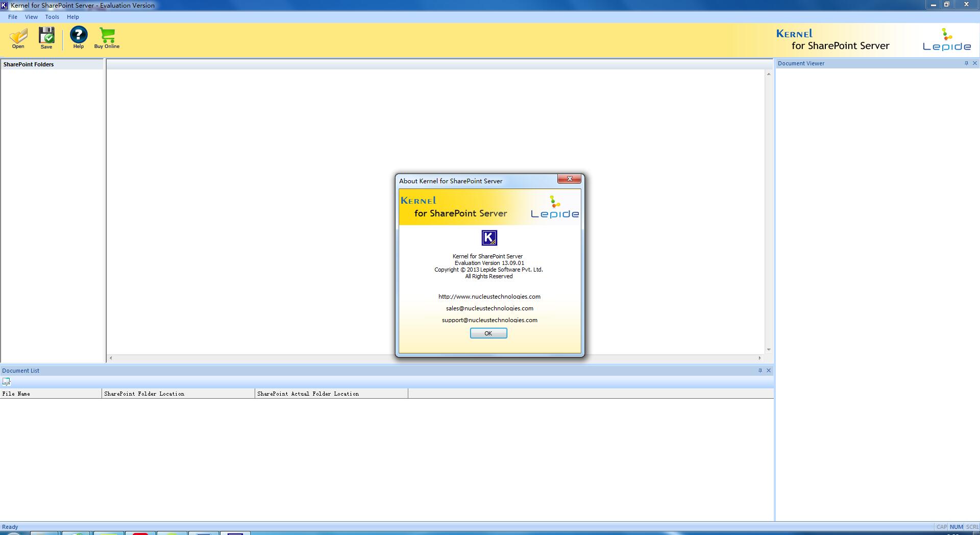Viewport: 980px width, 535px height.
Task: Click the Help question mark toolbar icon
Action: [x=79, y=38]
